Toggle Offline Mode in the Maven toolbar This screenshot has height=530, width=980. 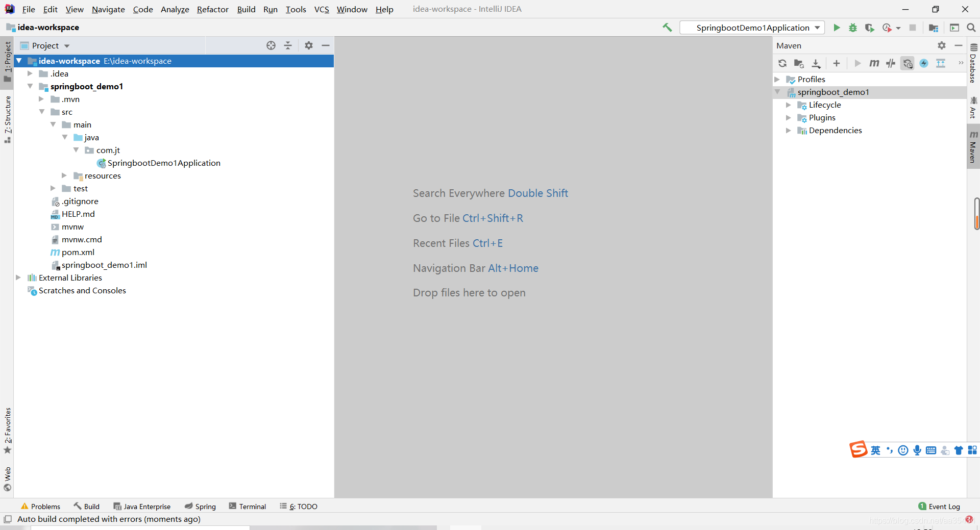[x=891, y=63]
